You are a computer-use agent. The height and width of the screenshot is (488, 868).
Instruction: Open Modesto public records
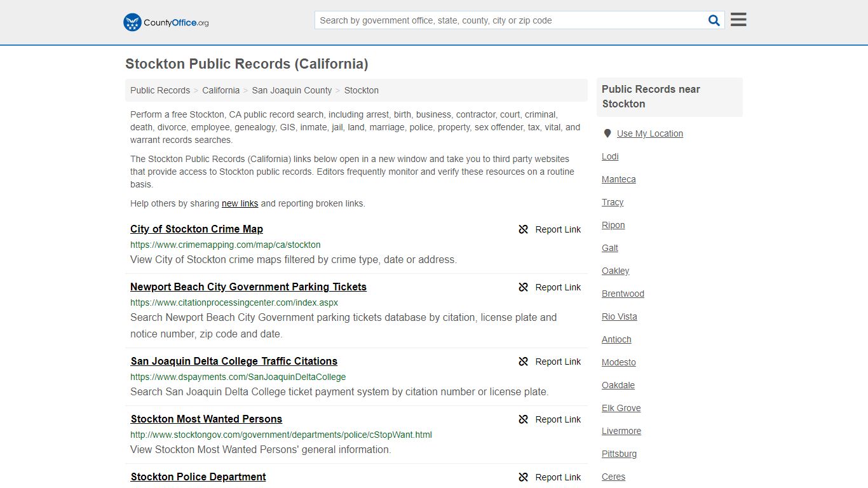[619, 362]
